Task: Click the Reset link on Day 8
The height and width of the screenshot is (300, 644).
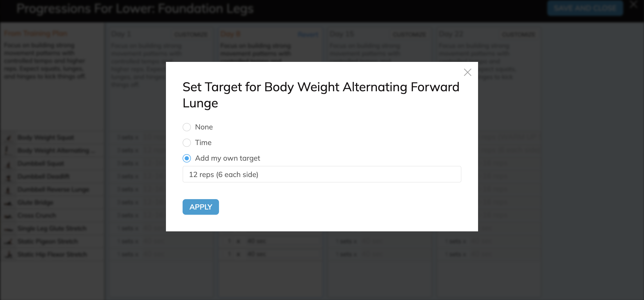Action: point(308,35)
